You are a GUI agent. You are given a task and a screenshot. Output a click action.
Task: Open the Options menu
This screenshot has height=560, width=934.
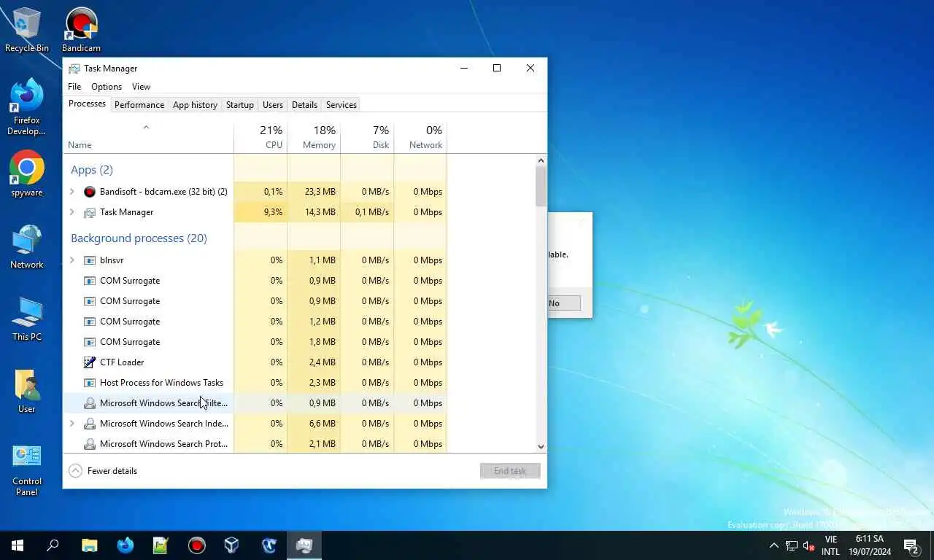pos(107,87)
